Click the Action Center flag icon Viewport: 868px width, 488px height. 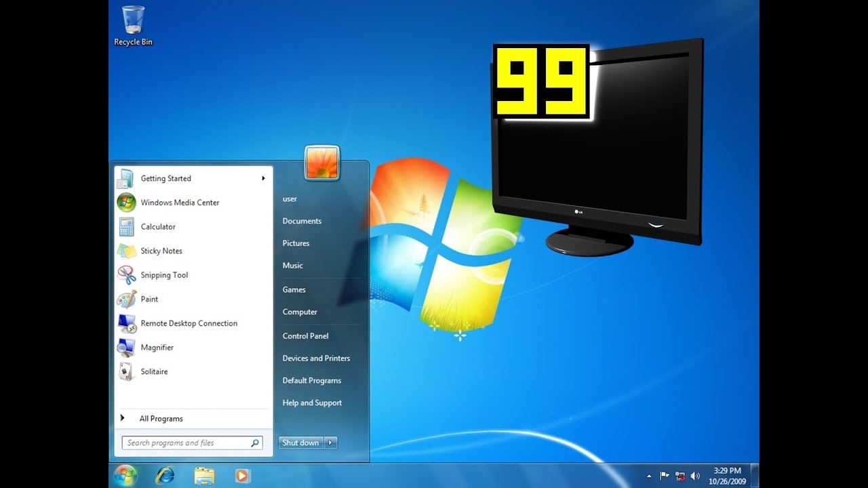point(665,476)
